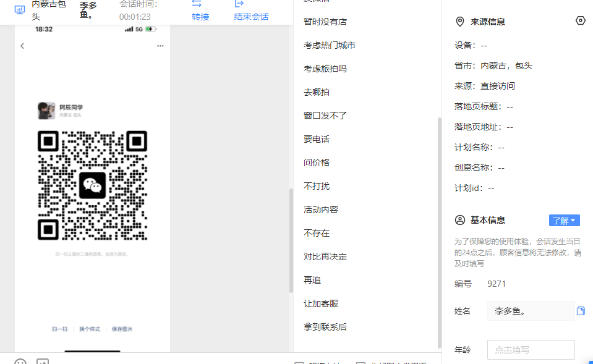Click the 省市：内蒙古，包头 line

point(493,66)
